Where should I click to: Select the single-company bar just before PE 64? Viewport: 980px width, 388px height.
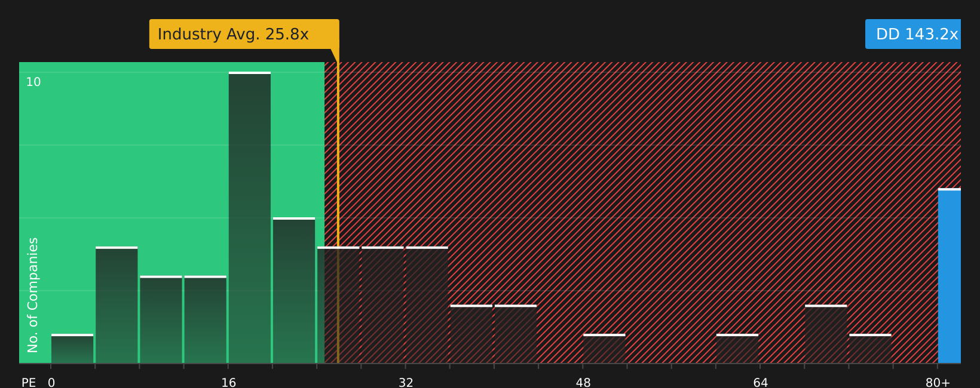tap(737, 349)
